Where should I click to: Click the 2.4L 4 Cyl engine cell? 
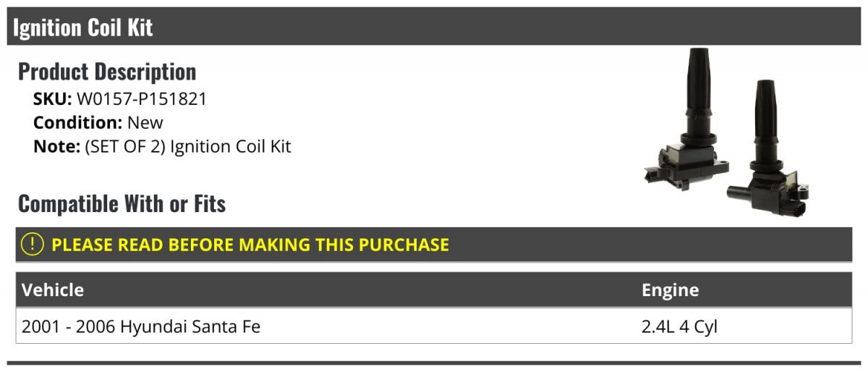[x=679, y=327]
